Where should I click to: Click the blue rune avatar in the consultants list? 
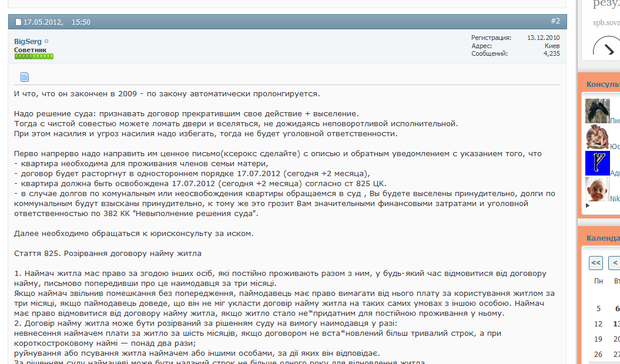(597, 163)
